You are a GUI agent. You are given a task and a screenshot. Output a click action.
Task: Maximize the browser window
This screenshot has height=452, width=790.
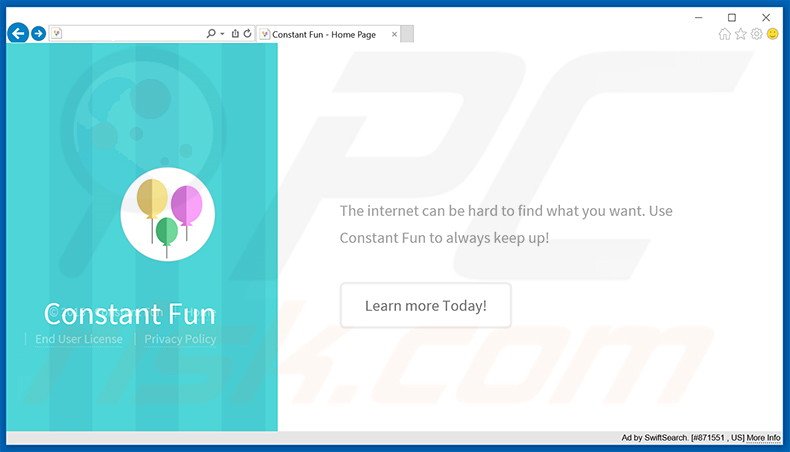(x=732, y=17)
